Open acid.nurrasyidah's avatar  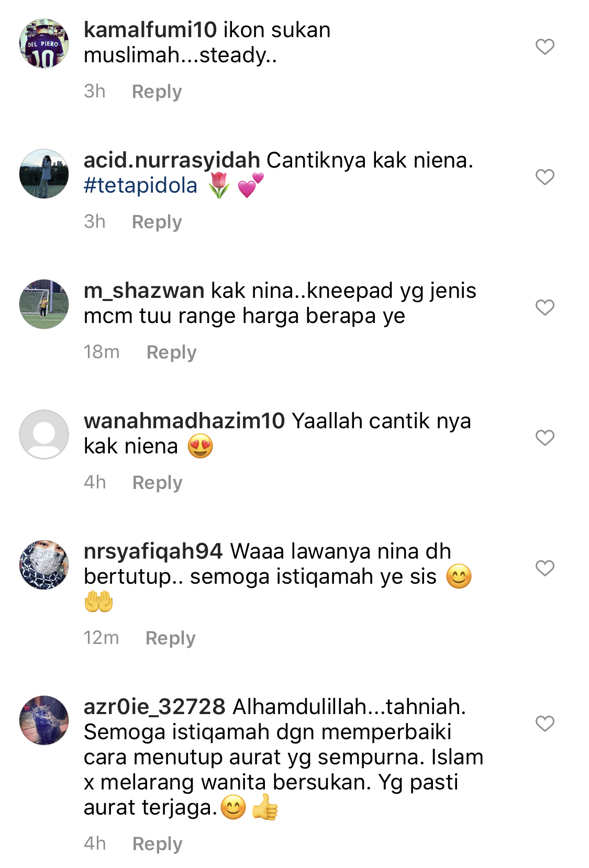point(44,174)
